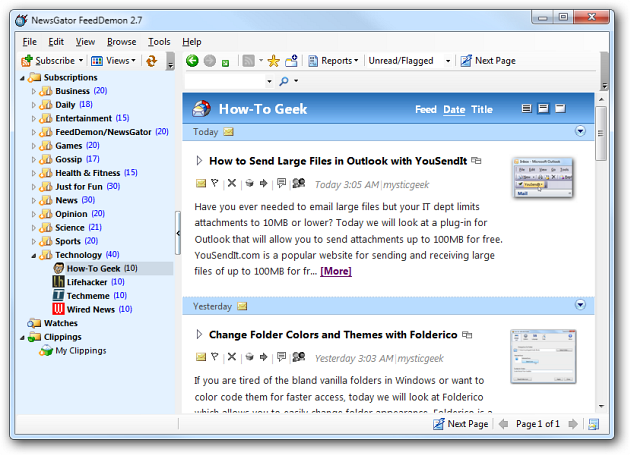The width and height of the screenshot is (630, 455).
Task: Open the Browse menu
Action: point(121,42)
